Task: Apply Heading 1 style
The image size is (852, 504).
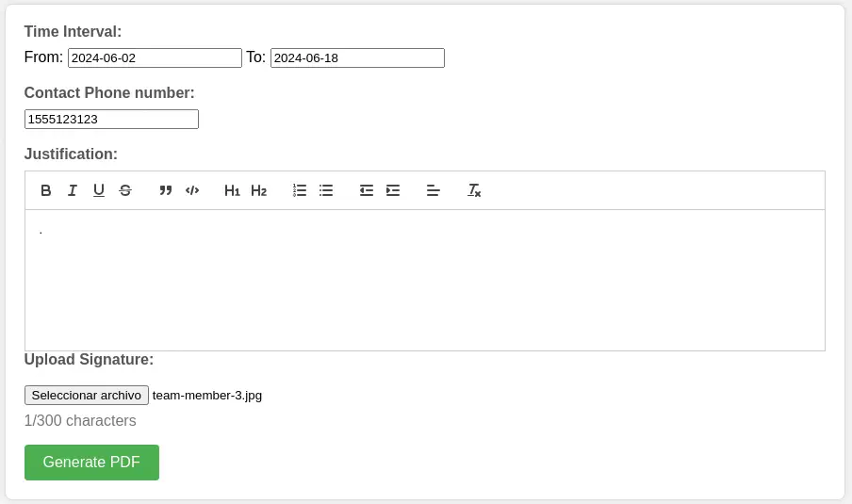Action: pos(232,190)
